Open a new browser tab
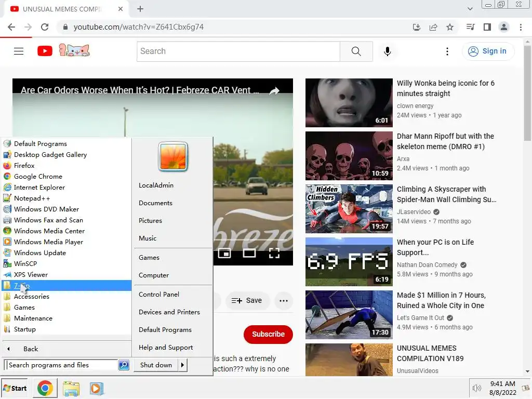This screenshot has width=532, height=399. coord(140,9)
